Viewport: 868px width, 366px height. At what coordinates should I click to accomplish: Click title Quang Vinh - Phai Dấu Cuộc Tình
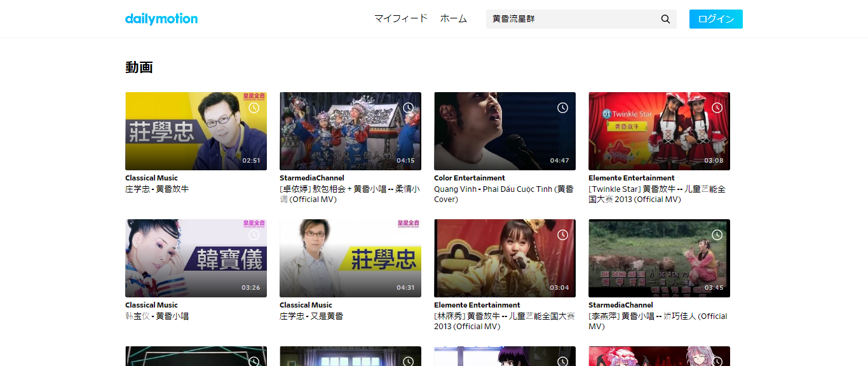(x=503, y=194)
